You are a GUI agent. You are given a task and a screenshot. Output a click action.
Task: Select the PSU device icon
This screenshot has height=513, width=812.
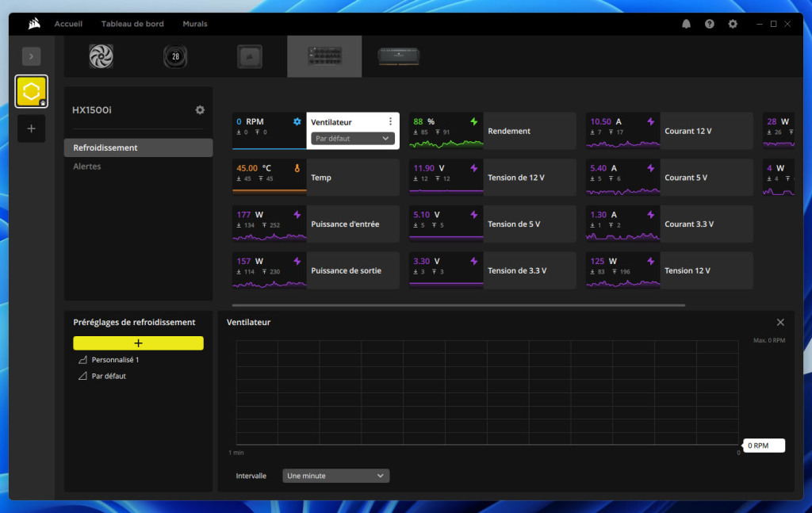pyautogui.click(x=324, y=56)
